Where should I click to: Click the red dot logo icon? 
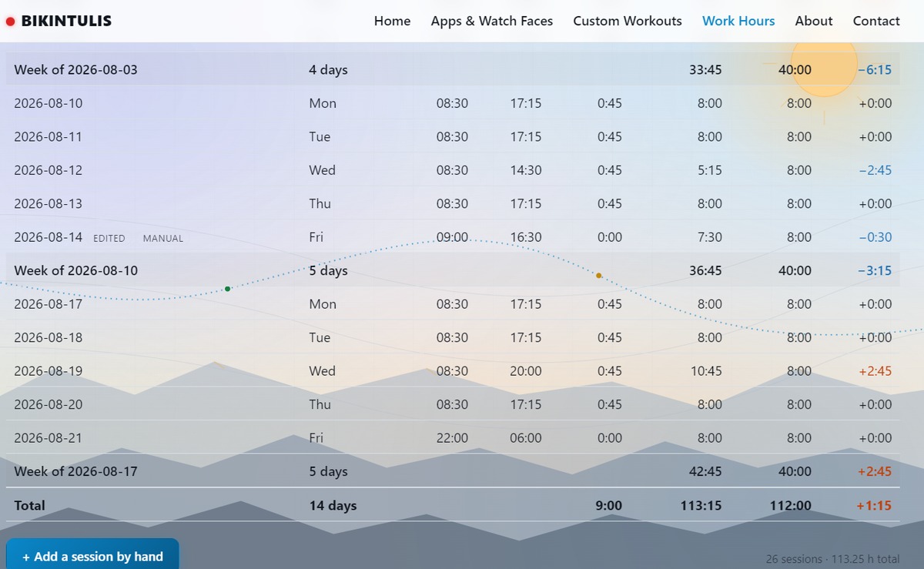(11, 22)
